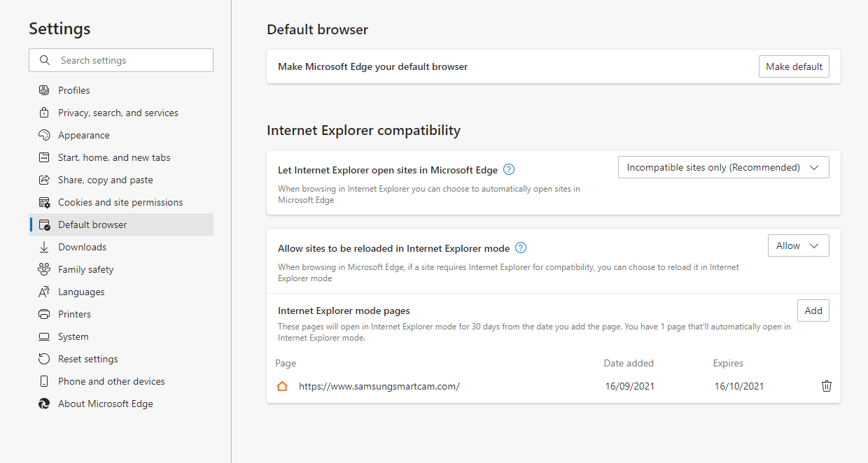868x463 pixels.
Task: Go to Family safety settings
Action: click(x=121, y=269)
